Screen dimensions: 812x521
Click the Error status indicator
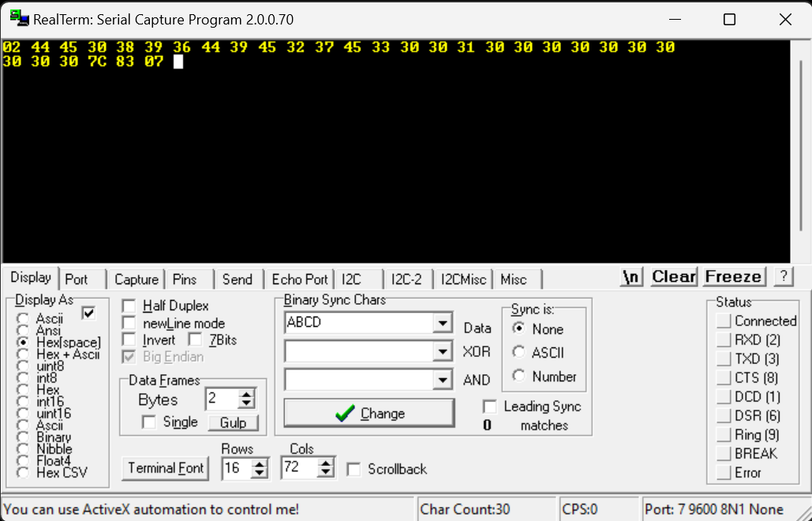[724, 472]
